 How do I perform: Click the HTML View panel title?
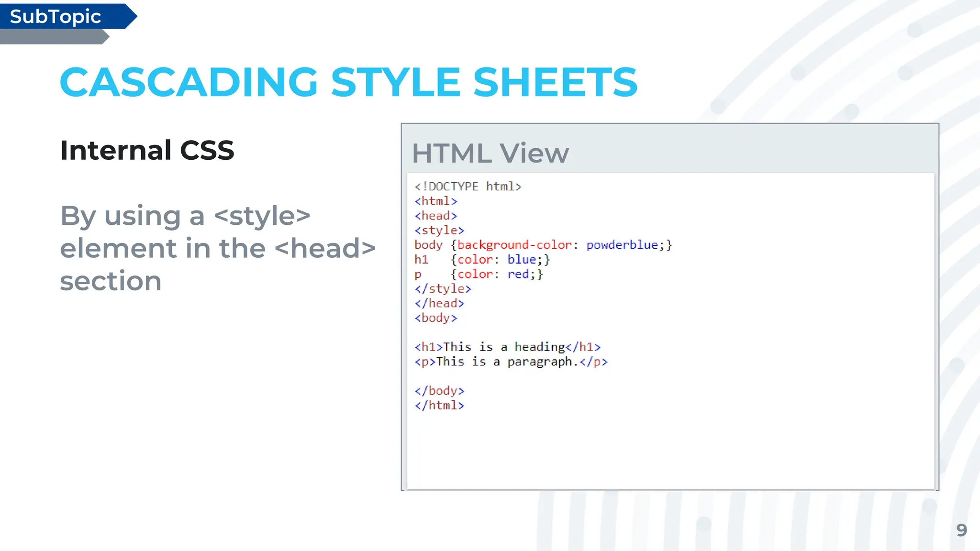pos(490,153)
